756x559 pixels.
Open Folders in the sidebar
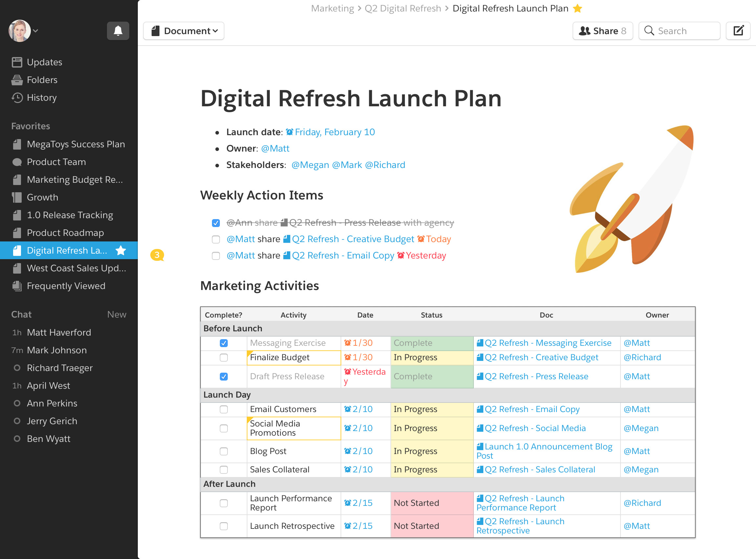[42, 80]
